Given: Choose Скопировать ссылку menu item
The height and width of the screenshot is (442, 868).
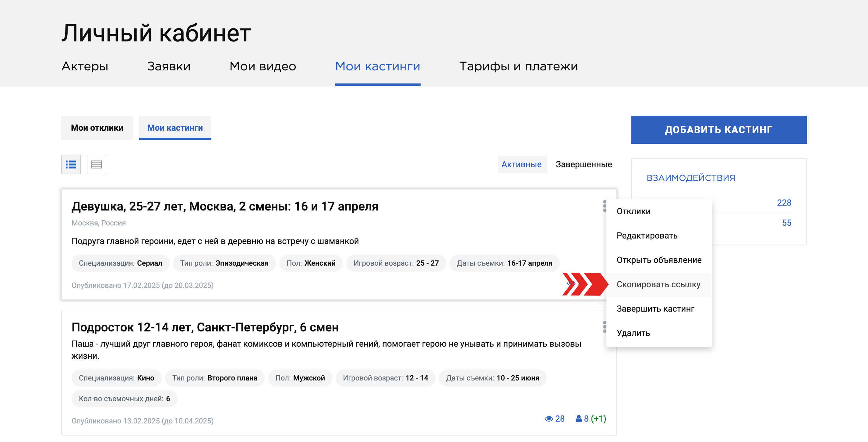Looking at the screenshot, I should click(x=659, y=285).
